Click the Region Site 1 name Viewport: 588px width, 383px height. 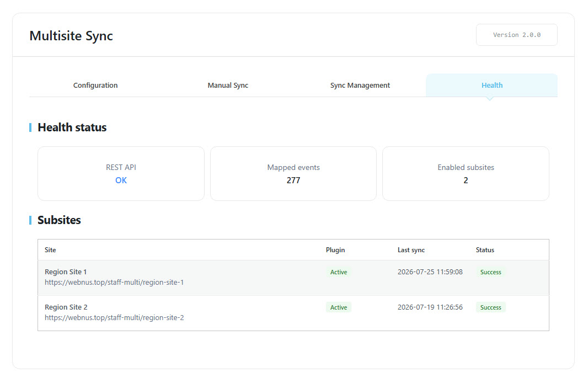tap(66, 272)
